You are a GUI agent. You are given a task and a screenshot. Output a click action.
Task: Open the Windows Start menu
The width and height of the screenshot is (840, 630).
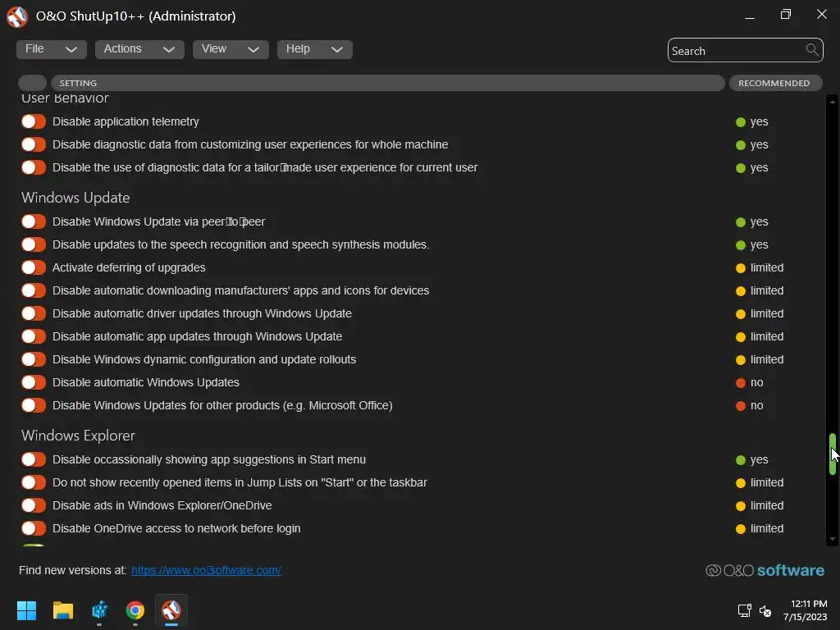(26, 610)
